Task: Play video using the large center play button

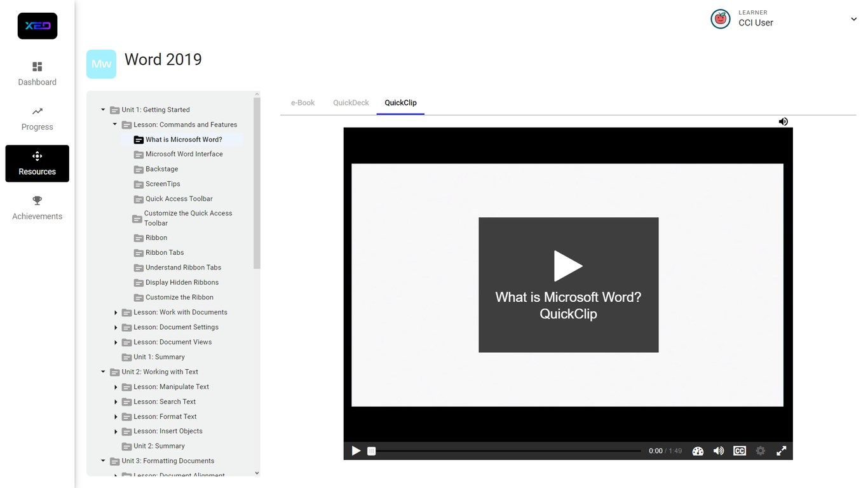Action: tap(568, 266)
